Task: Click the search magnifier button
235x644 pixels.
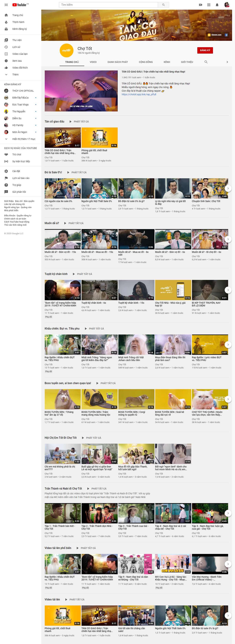Action: click(163, 5)
